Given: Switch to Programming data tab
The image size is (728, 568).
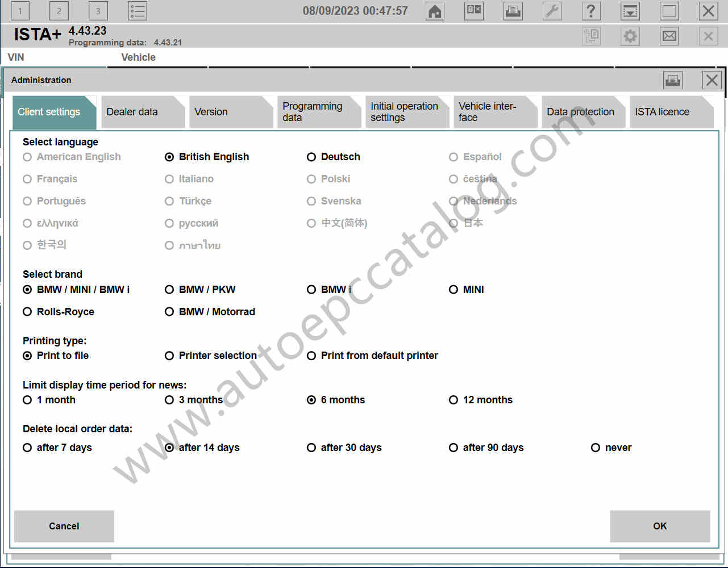Looking at the screenshot, I should tap(319, 112).
